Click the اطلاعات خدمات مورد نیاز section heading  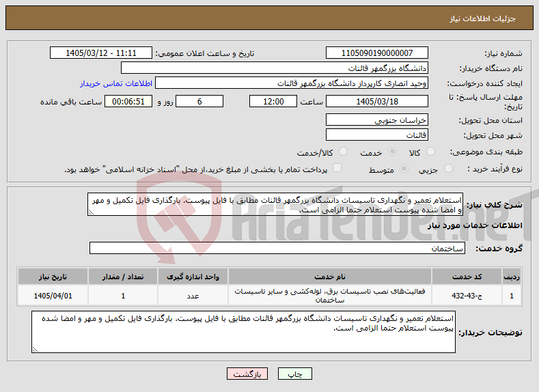[475, 225]
